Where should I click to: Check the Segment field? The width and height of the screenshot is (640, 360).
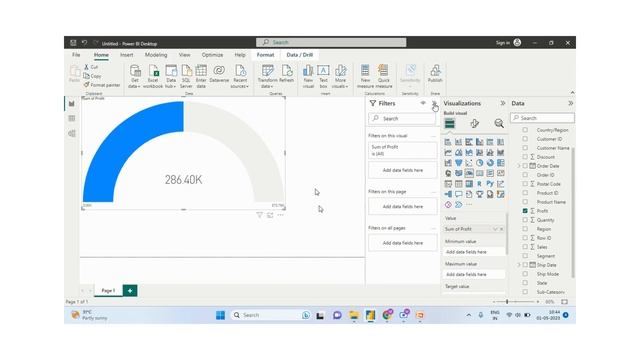[x=525, y=256]
